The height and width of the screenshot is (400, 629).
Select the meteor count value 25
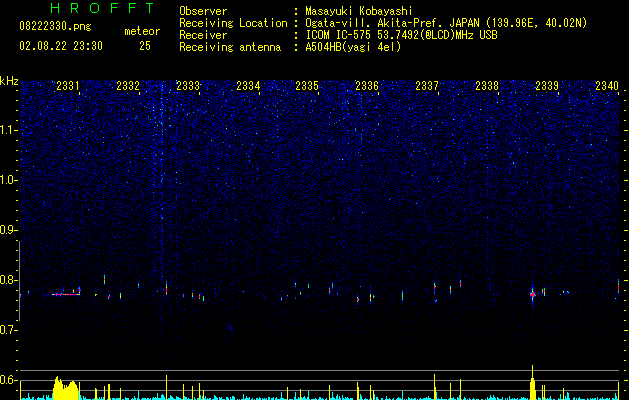[x=145, y=46]
